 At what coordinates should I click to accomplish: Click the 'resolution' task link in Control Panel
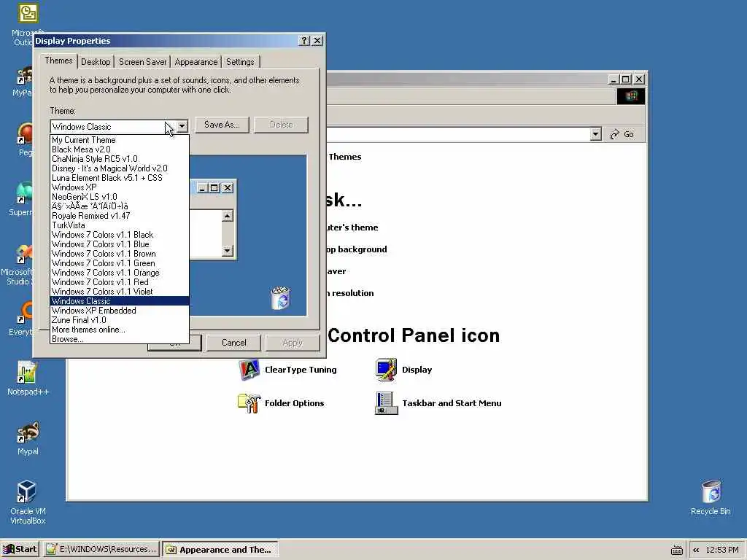[x=350, y=293]
